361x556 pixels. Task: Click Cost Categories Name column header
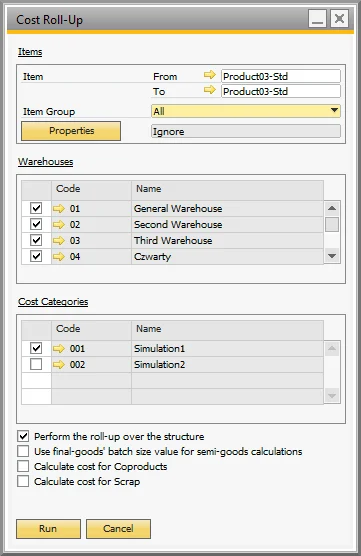[227, 329]
